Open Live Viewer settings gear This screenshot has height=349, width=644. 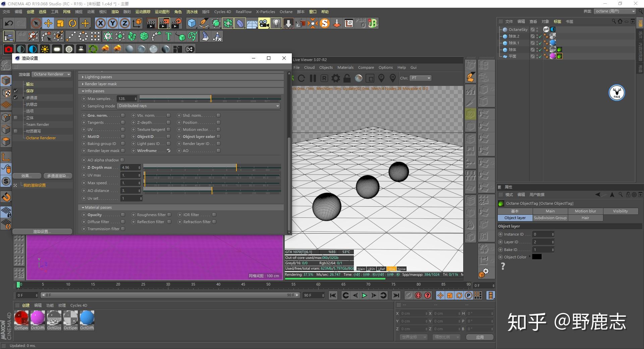coord(335,78)
